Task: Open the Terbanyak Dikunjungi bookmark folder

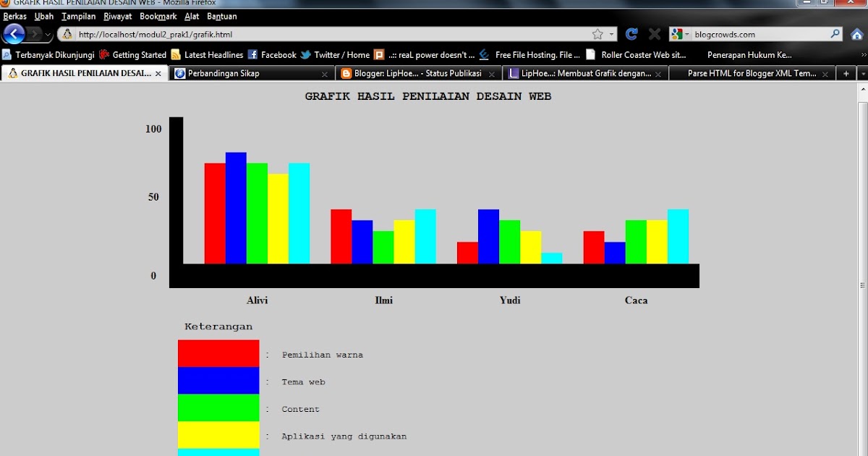Action: (x=48, y=54)
